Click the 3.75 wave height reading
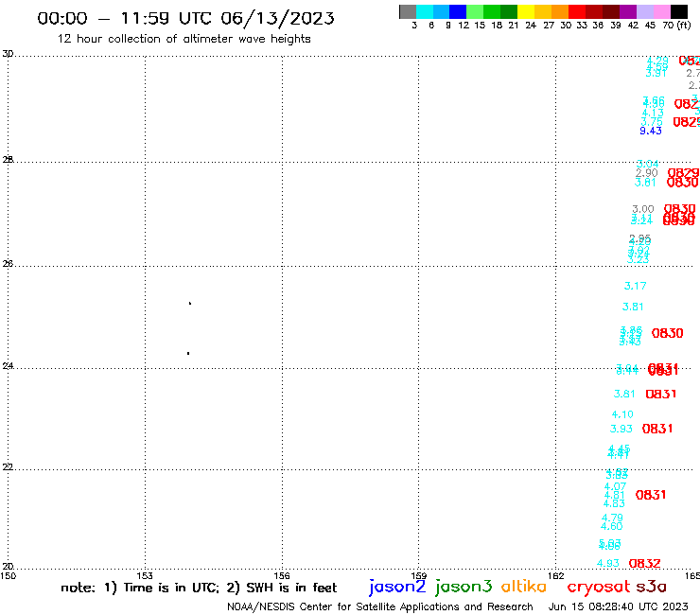This screenshot has width=700, height=615. 652,122
